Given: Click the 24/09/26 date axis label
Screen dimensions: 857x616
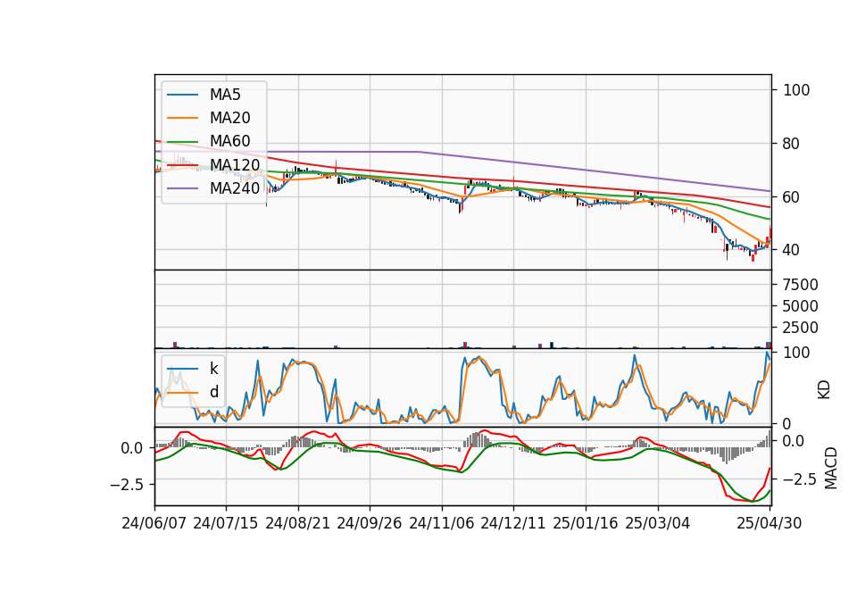Looking at the screenshot, I should point(370,523).
